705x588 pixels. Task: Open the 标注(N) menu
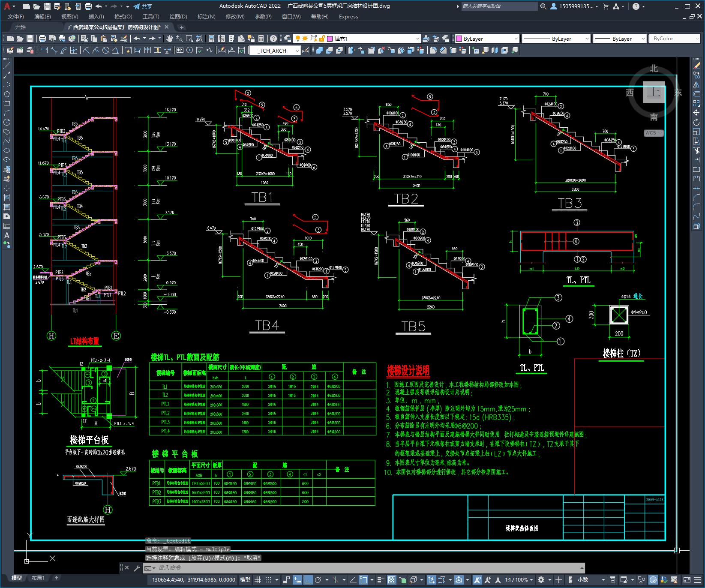coord(206,17)
